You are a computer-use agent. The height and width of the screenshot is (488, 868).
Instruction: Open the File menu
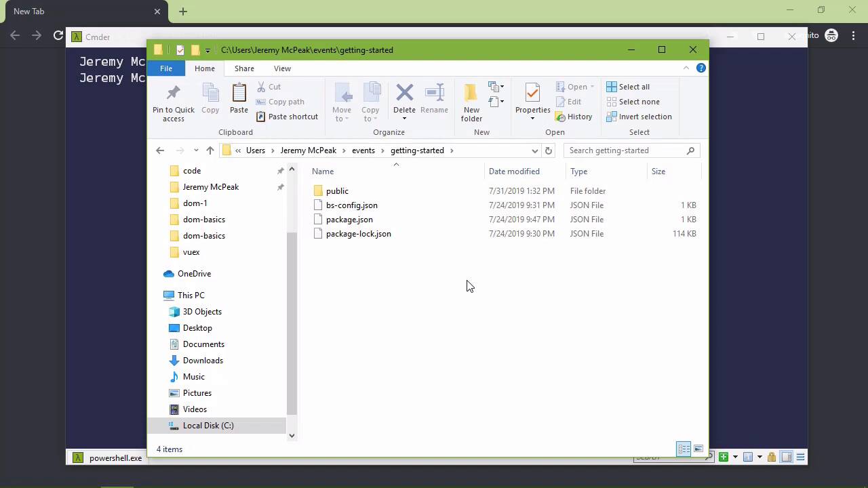click(166, 68)
